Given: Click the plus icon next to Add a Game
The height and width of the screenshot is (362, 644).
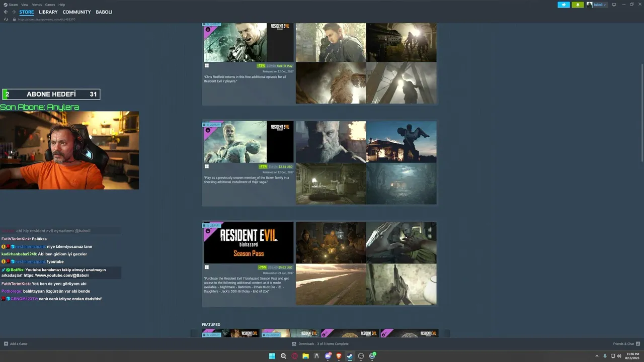Looking at the screenshot, I should 6,344.
